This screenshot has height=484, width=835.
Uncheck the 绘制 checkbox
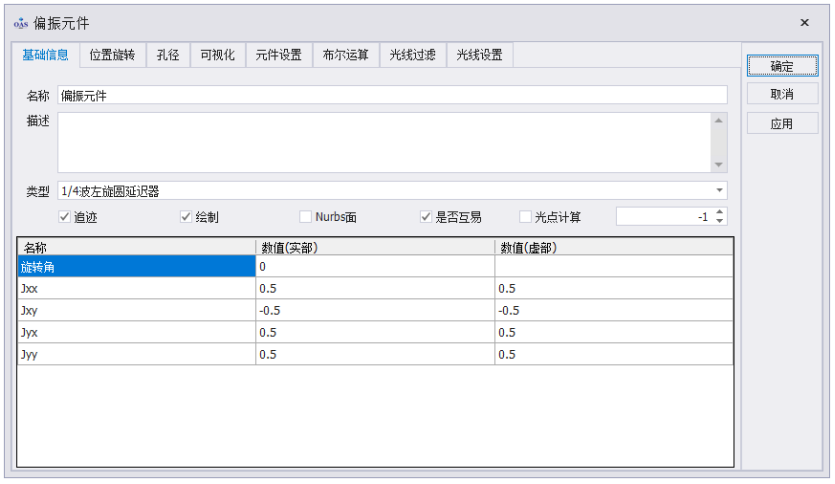click(186, 217)
